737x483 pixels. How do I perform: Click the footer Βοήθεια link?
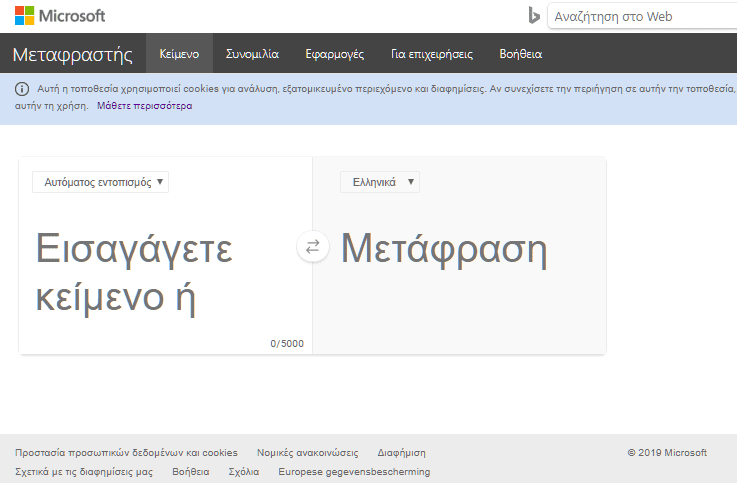tap(191, 471)
